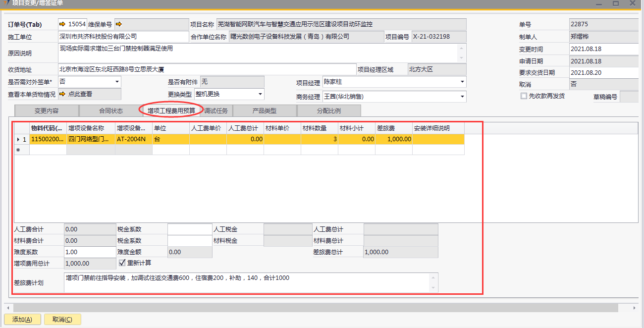This screenshot has height=328, width=644.
Task: Toggle the 重新计算 checkbox
Action: click(x=122, y=263)
